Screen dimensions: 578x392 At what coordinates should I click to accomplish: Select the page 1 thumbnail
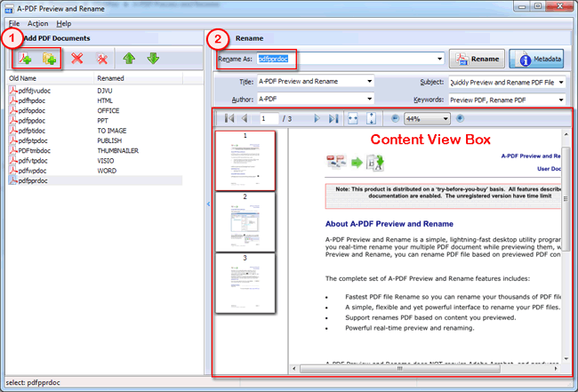tap(245, 161)
